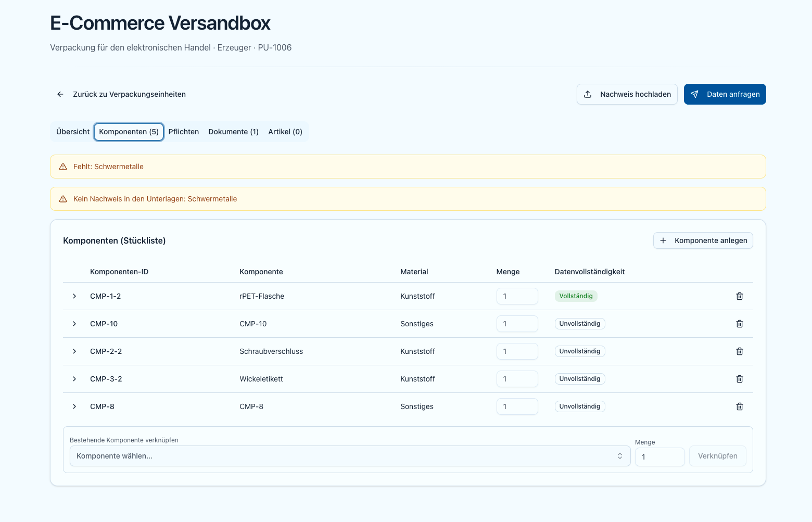Click the 'CMP-2-2' component ID

(x=106, y=351)
